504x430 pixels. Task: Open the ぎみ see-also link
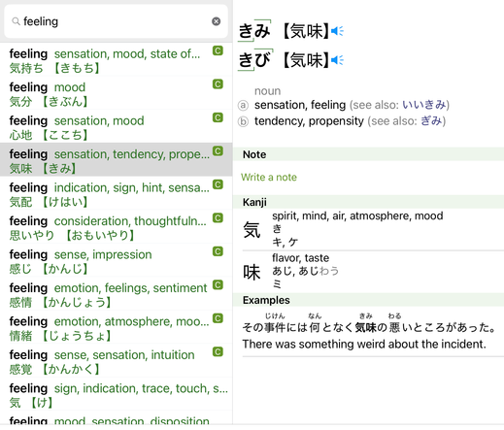click(x=431, y=121)
